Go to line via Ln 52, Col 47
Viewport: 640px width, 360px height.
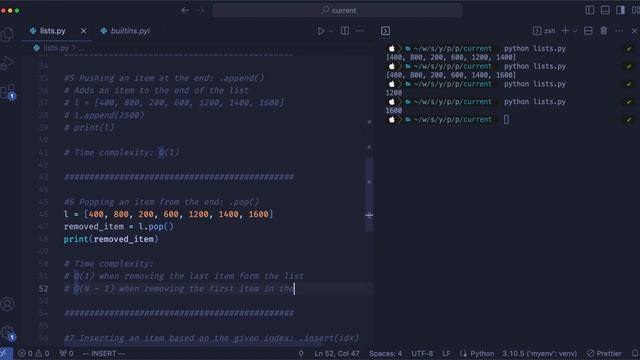[x=337, y=353]
